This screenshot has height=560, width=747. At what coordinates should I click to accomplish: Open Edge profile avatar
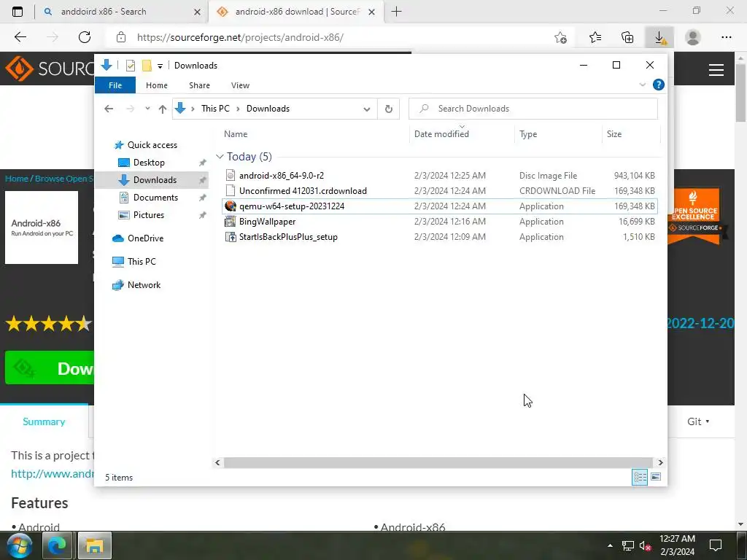(693, 38)
